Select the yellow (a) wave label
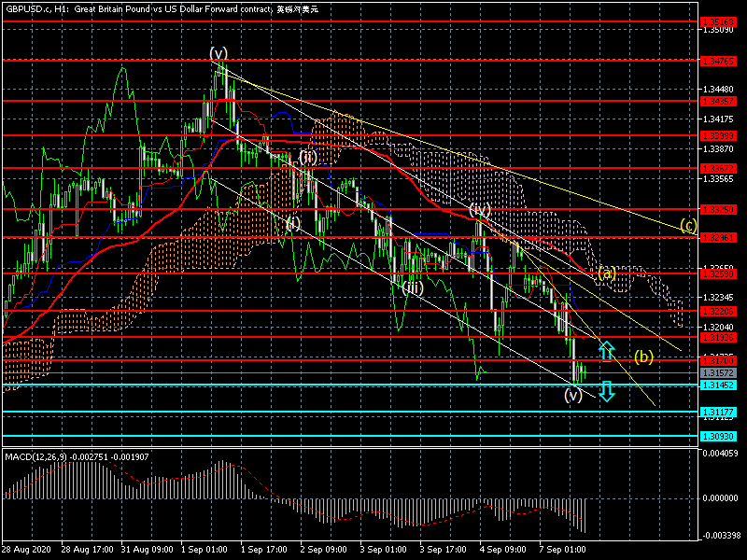Viewport: 747px width, 560px height. click(607, 273)
